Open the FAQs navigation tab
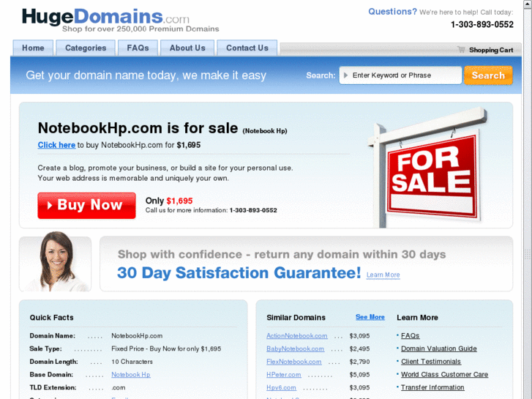The height and width of the screenshot is (399, 532). (x=138, y=48)
